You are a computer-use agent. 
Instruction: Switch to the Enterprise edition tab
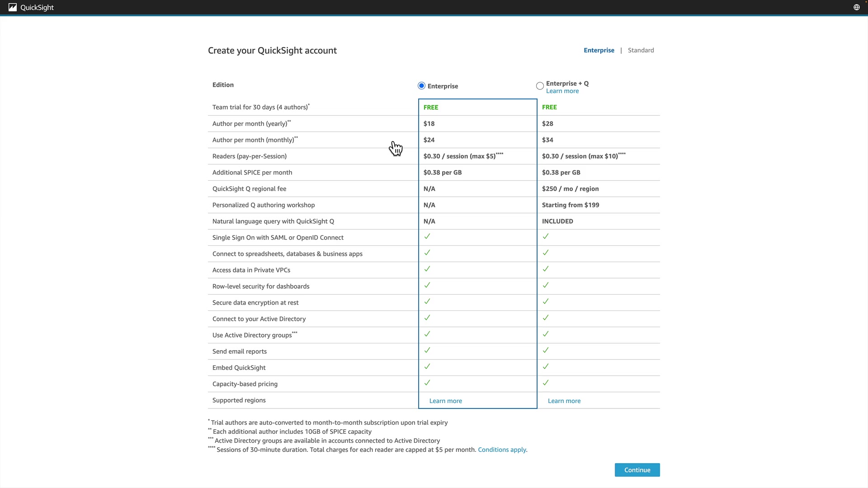pyautogui.click(x=599, y=50)
